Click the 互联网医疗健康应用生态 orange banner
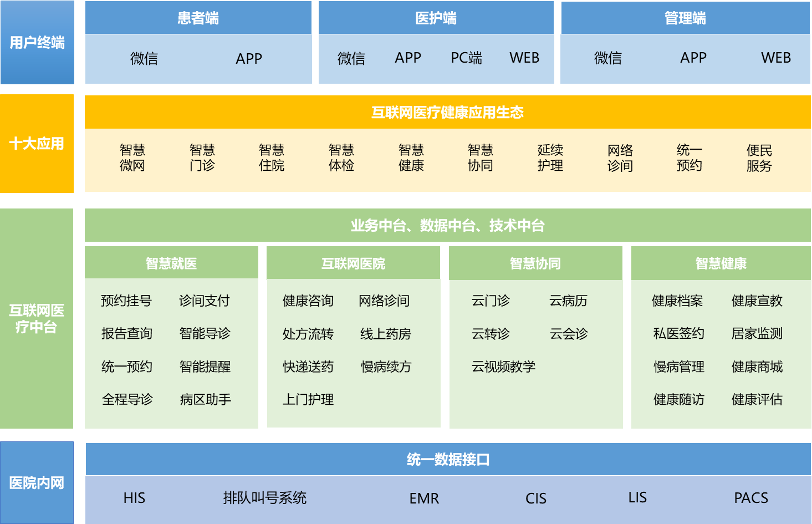 447,113
